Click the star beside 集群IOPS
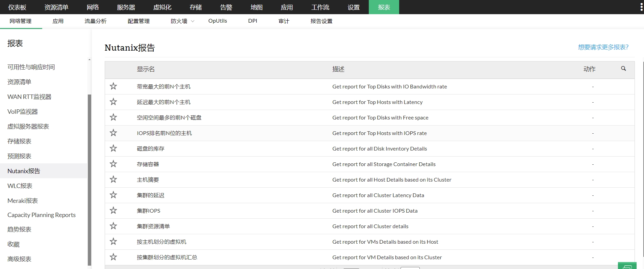The height and width of the screenshot is (269, 644). click(x=113, y=211)
